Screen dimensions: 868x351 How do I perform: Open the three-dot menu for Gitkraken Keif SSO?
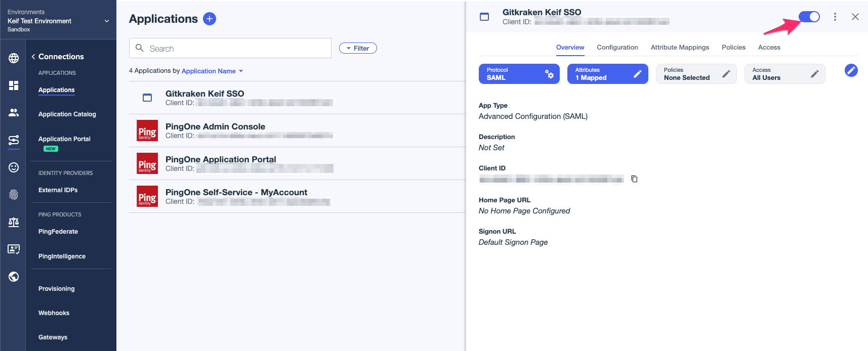coord(835,17)
